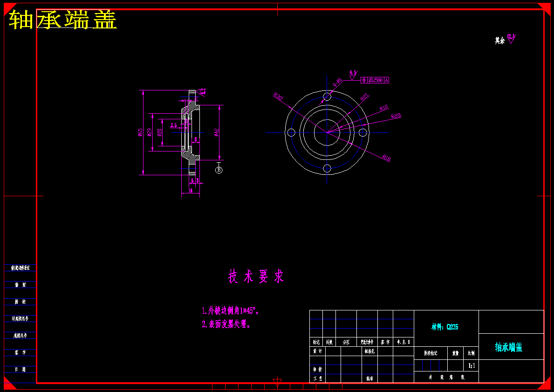The height and width of the screenshot is (392, 554).
Task: Select the 材料: Q235 title block cell
Action: tap(446, 328)
